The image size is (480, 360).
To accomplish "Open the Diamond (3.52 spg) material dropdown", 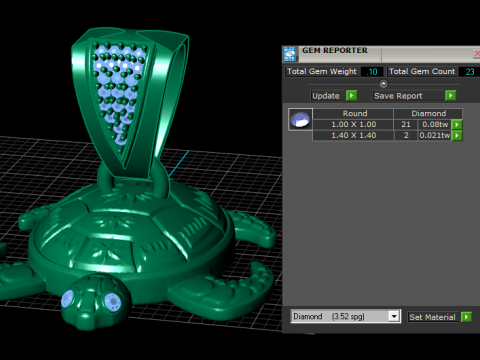I will [394, 316].
